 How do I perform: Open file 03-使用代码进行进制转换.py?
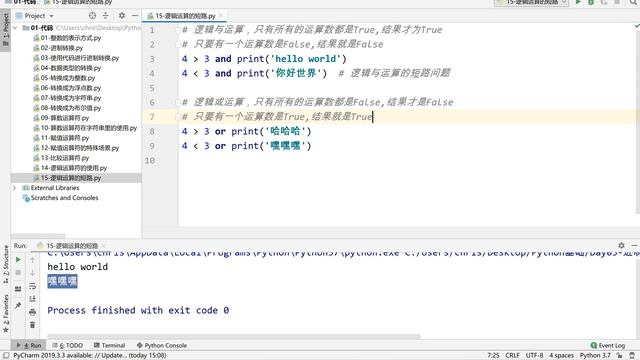point(76,58)
